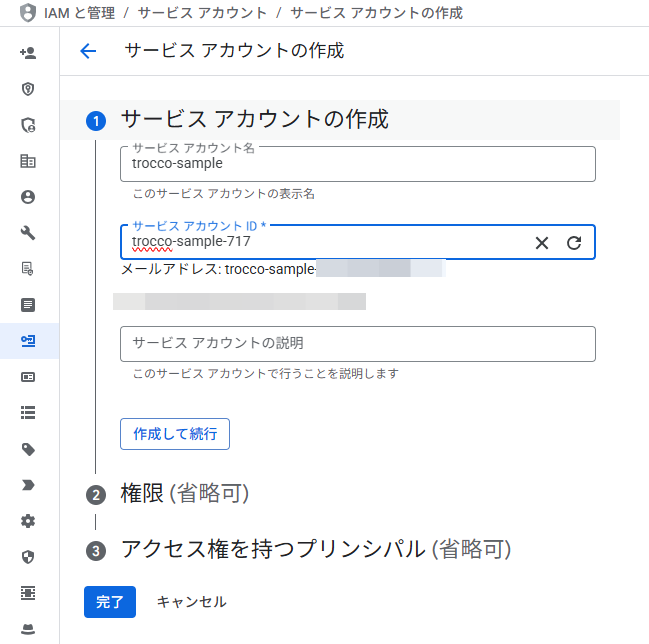The image size is (649, 644).
Task: Select the highlighted Service Accounts sidebar icon
Action: point(28,341)
